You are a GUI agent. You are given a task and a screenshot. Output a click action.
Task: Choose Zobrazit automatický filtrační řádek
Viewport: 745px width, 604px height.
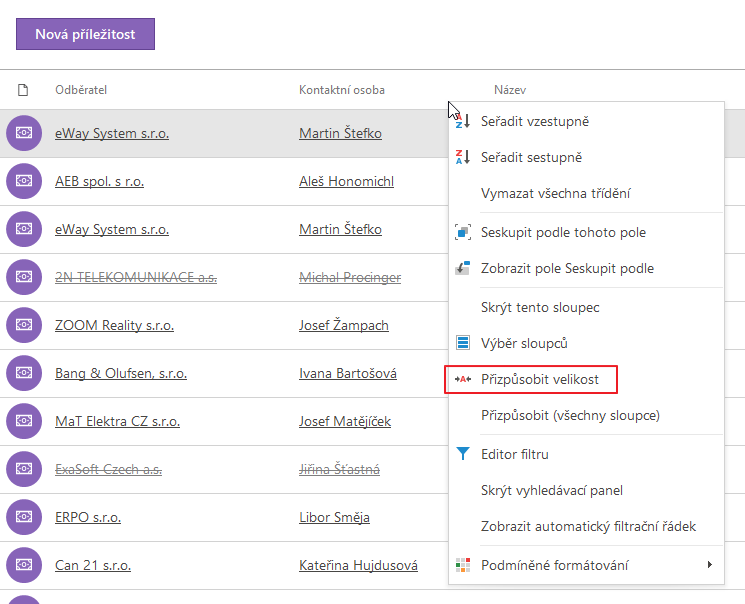(586, 527)
